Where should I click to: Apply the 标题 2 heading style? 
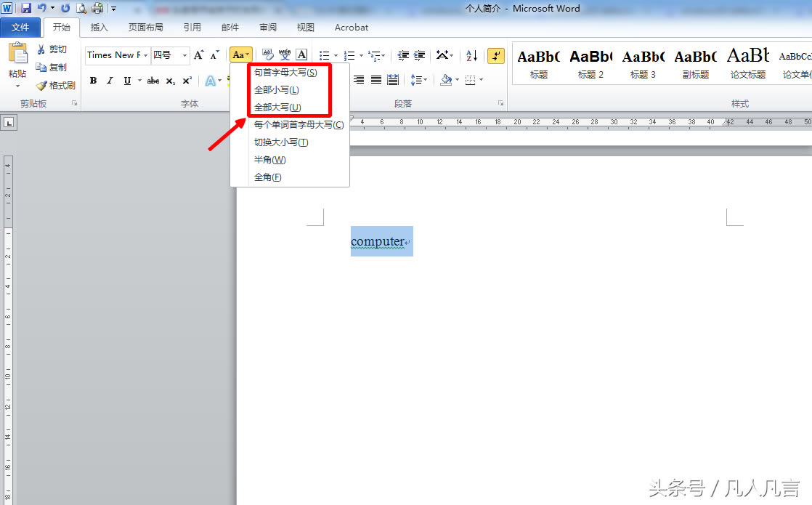pyautogui.click(x=590, y=63)
